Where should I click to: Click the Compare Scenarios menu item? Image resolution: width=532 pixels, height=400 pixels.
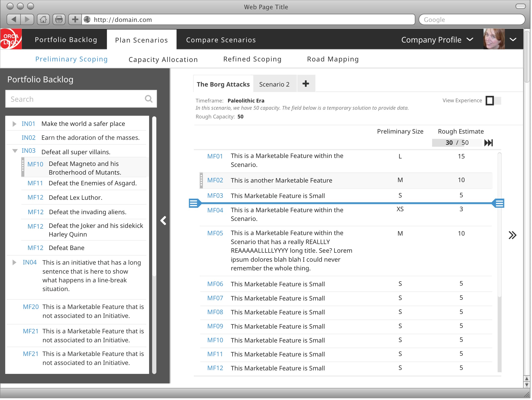tap(221, 40)
